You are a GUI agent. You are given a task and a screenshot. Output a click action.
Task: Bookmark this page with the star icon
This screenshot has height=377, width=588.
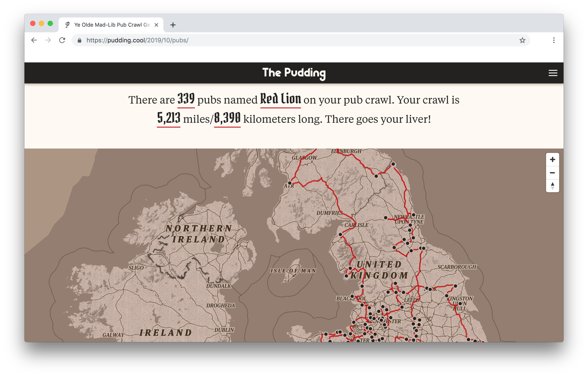522,40
